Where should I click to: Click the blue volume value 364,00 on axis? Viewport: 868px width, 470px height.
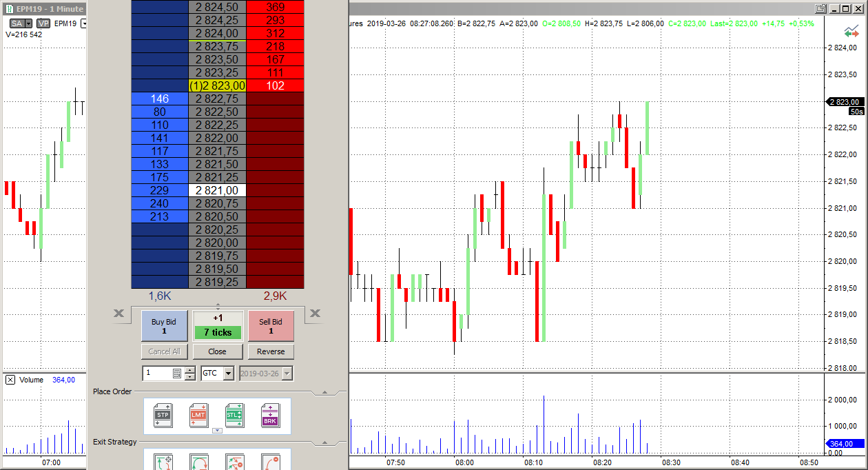pos(845,445)
